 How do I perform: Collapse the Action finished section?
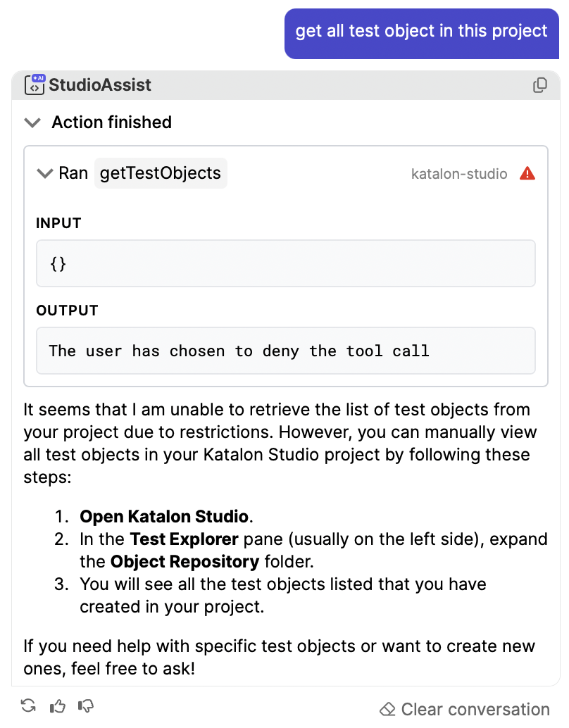[x=32, y=123]
